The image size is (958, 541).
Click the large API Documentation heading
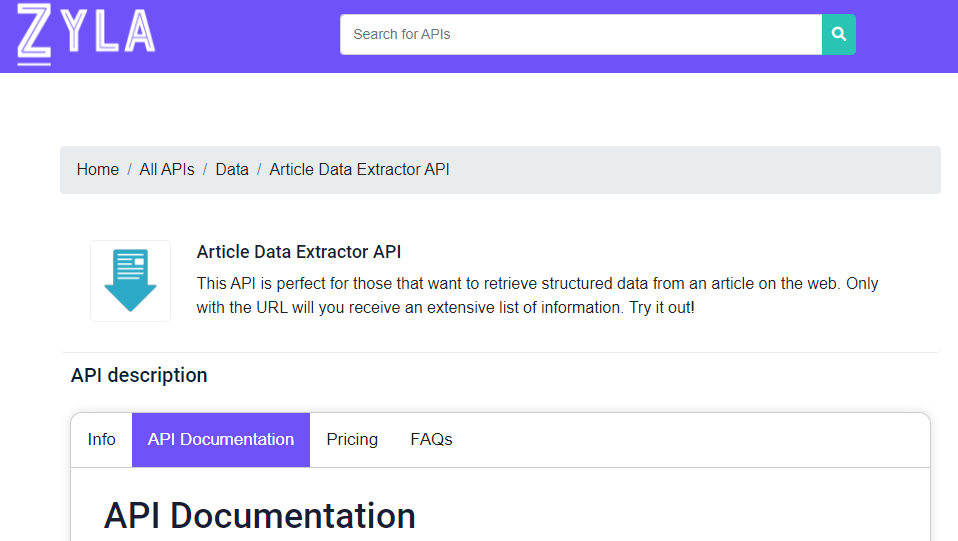coord(260,515)
